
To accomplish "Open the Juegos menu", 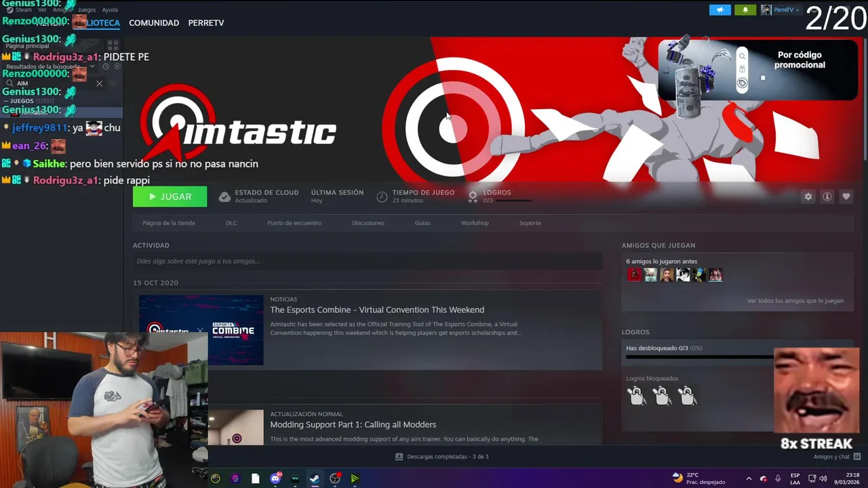I will click(87, 10).
